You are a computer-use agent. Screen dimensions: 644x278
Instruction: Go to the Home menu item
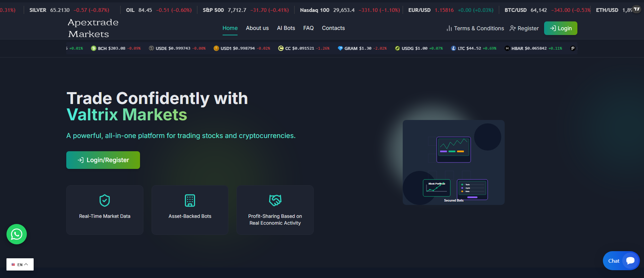click(x=230, y=28)
